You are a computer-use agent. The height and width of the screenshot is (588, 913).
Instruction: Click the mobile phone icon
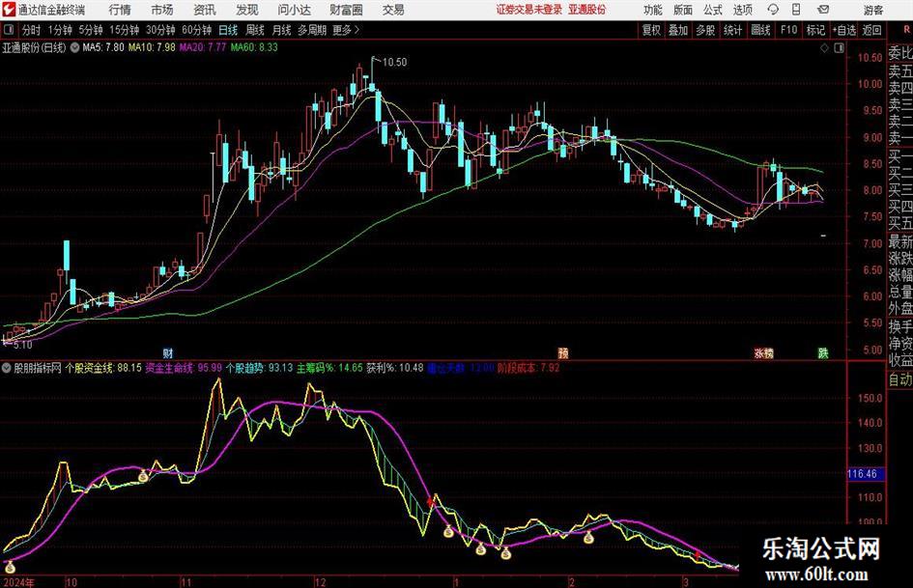(x=796, y=10)
